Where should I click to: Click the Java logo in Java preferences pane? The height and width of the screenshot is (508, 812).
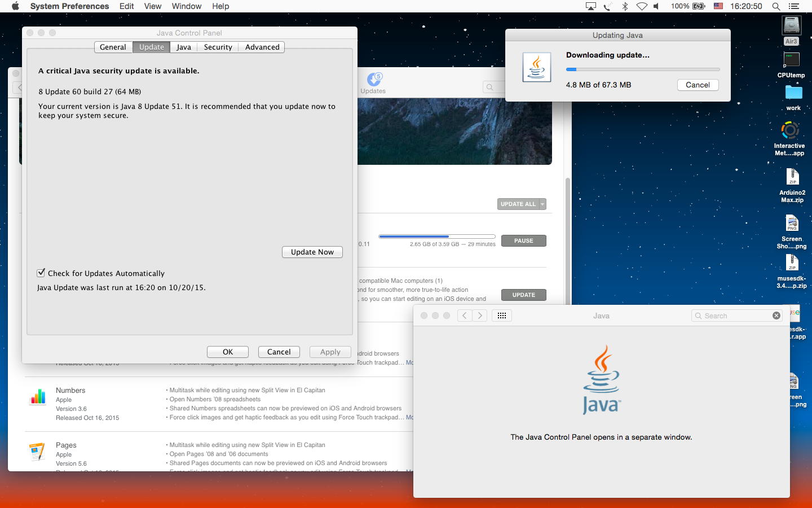click(601, 380)
